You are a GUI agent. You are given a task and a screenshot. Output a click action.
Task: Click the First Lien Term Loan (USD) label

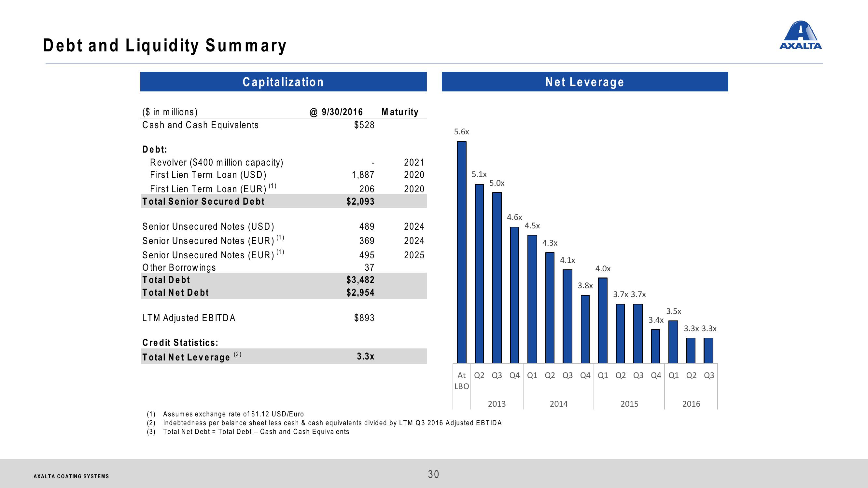[x=208, y=175]
